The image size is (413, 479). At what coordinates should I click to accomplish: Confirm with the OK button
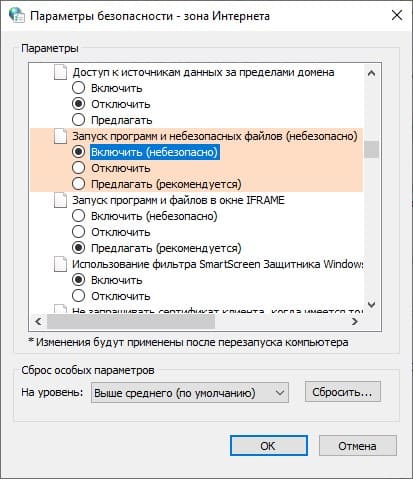click(x=269, y=446)
